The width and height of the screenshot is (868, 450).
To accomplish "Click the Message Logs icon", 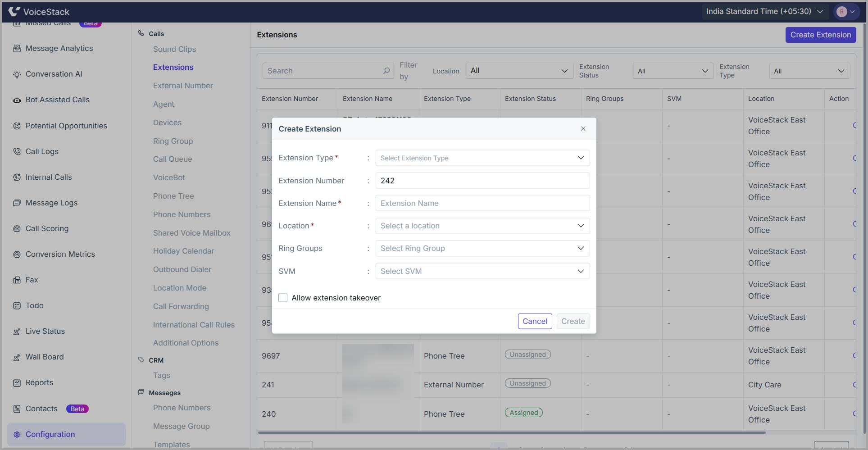I will click(x=17, y=203).
